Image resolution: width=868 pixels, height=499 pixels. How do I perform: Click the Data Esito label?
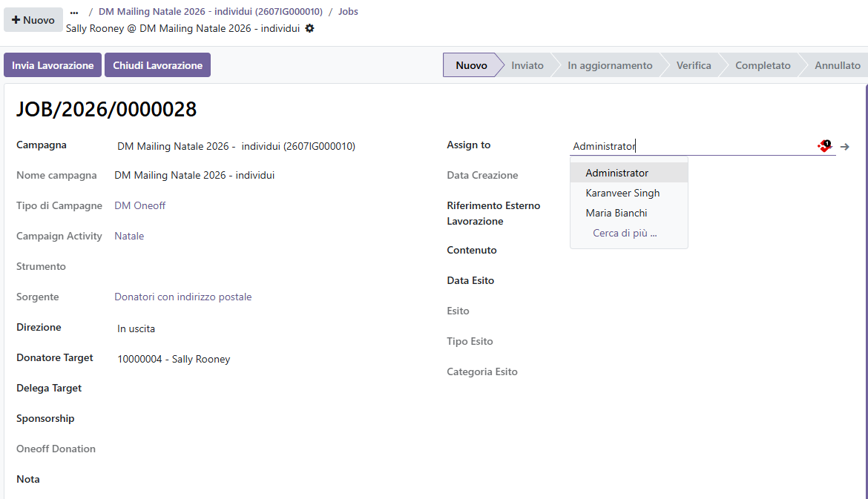click(x=470, y=280)
